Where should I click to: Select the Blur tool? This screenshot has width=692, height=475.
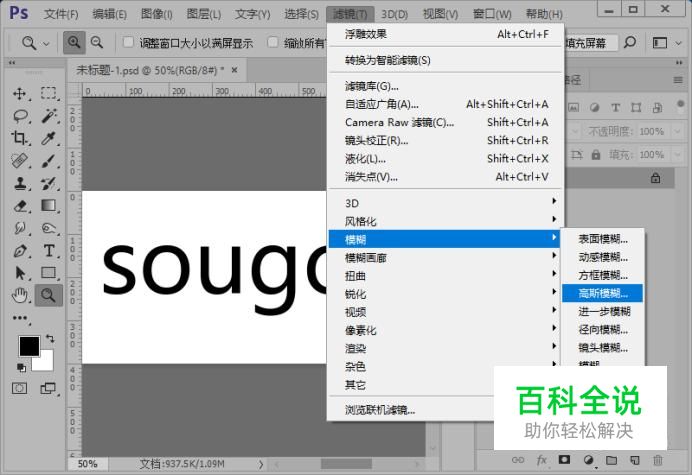click(19, 228)
